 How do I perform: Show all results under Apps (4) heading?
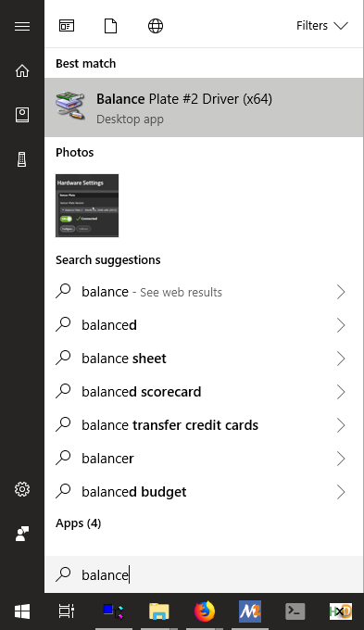coord(79,523)
